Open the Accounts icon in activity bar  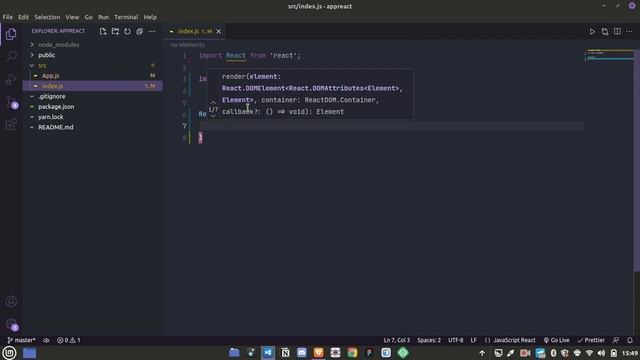(11, 302)
